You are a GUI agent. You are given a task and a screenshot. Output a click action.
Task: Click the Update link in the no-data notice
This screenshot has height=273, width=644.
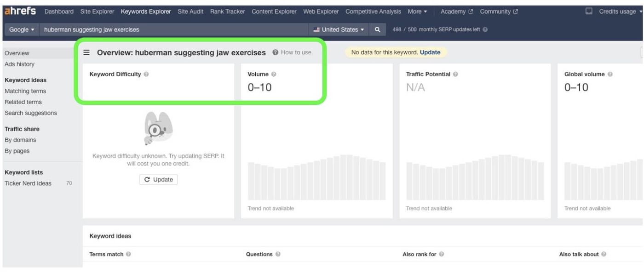[x=430, y=52]
